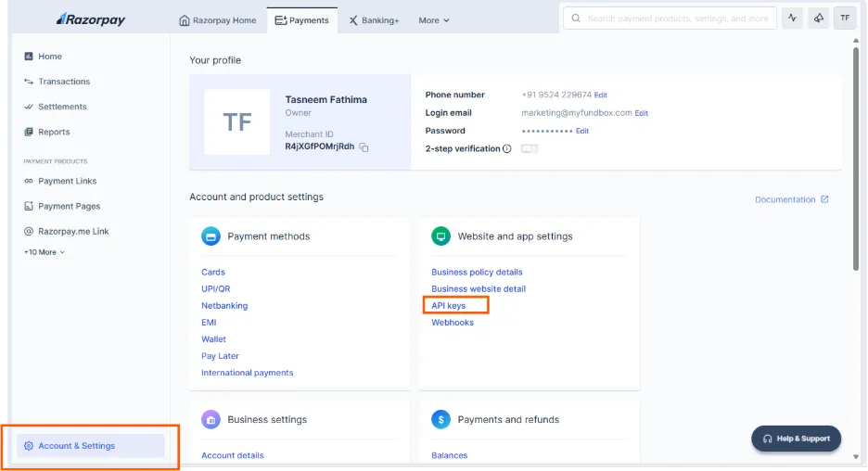Viewport: 868px width, 471px height.
Task: Open UPI/QR settings
Action: tap(215, 289)
